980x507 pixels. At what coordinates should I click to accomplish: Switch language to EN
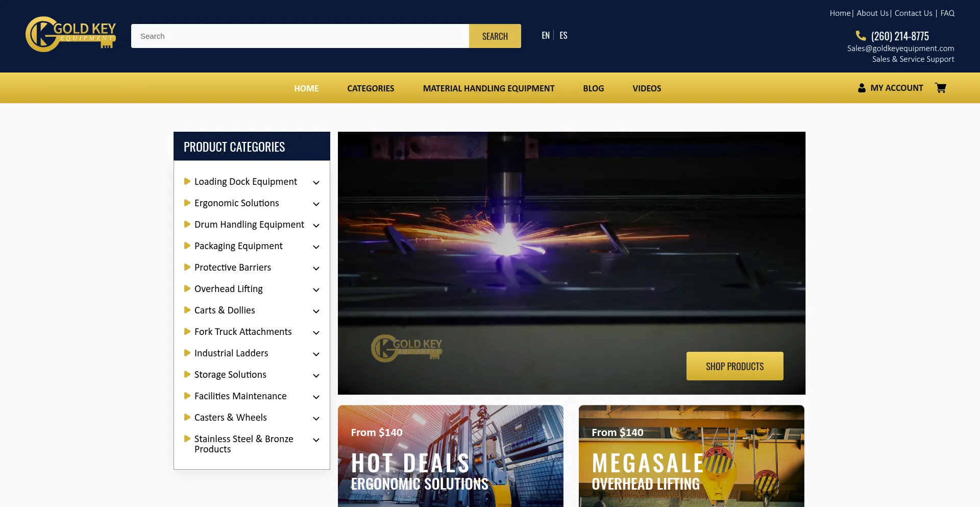point(545,35)
